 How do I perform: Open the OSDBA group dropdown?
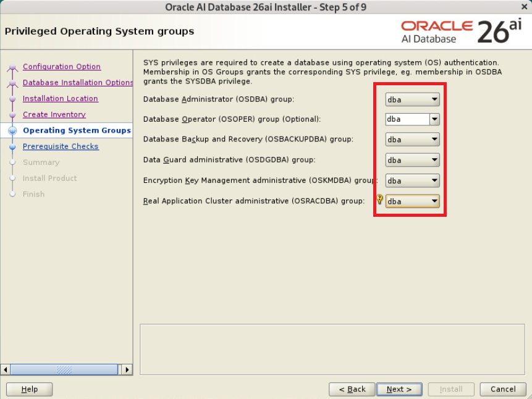pyautogui.click(x=412, y=99)
